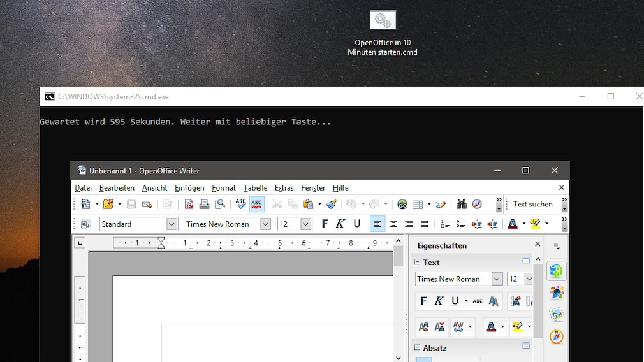Image resolution: width=644 pixels, height=362 pixels.
Task: Open the Navigator compass icon in toolbar
Action: tap(477, 204)
